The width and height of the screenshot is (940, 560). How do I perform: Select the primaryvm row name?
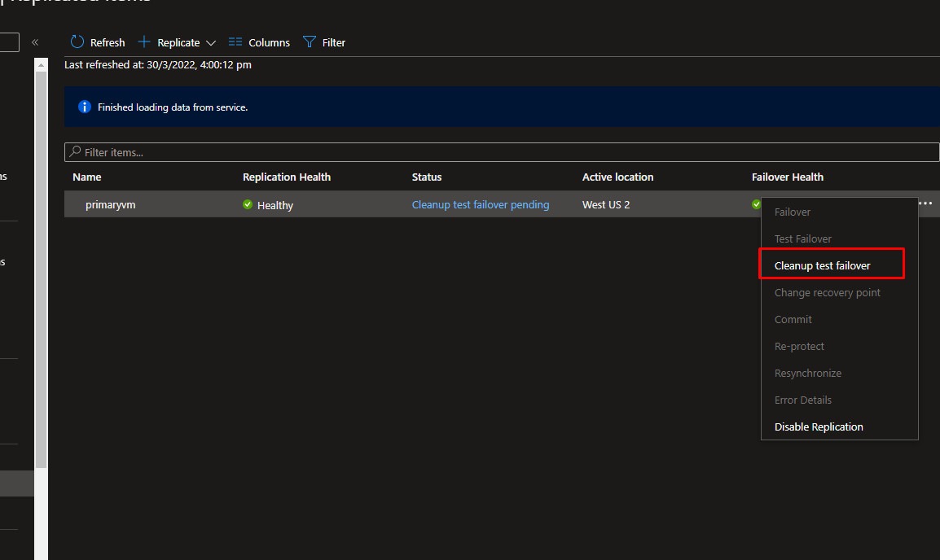click(110, 204)
